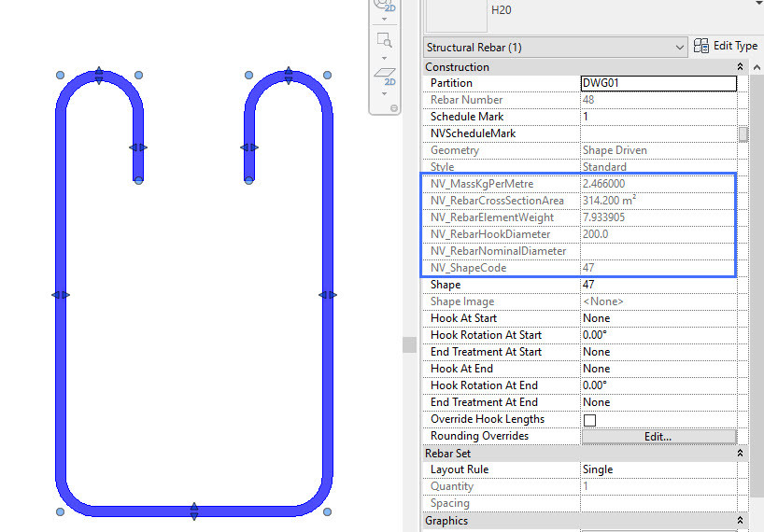
Task: Open Rounding Overrides with the Edit... button
Action: pos(658,437)
